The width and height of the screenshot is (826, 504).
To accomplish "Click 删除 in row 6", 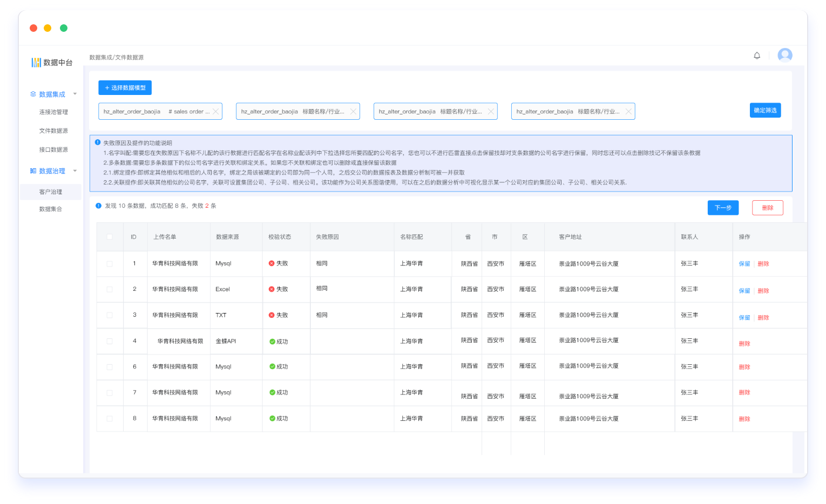I will [x=744, y=367].
